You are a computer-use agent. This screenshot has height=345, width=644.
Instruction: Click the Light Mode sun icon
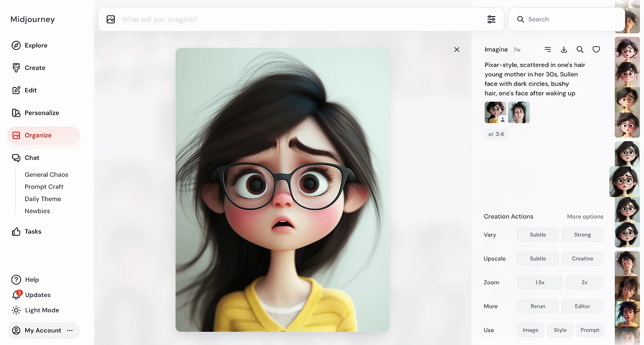click(x=16, y=310)
